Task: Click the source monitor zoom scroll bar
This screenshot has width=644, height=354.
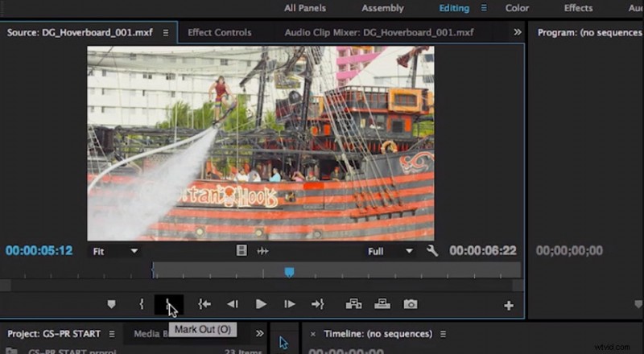Action: pos(262,285)
